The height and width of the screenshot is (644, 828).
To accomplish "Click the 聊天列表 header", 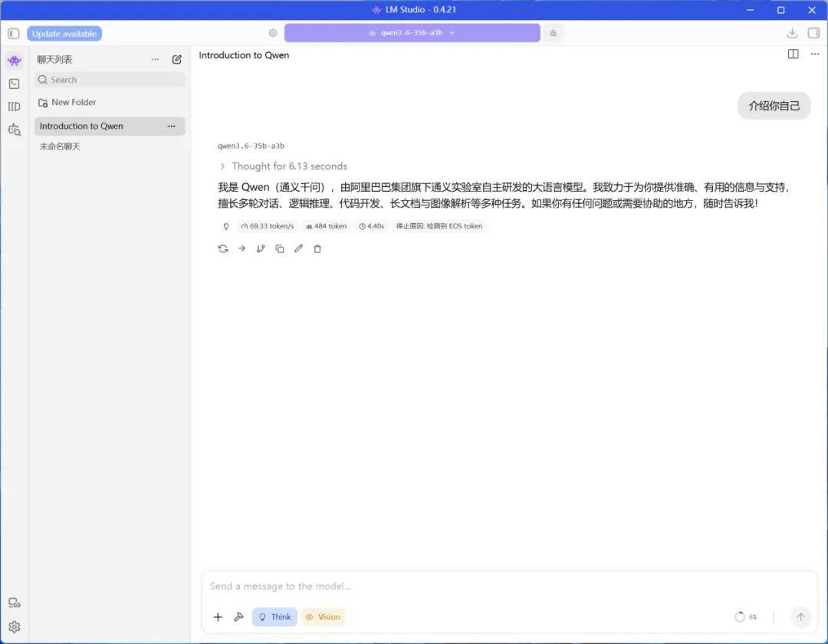I will click(x=54, y=60).
